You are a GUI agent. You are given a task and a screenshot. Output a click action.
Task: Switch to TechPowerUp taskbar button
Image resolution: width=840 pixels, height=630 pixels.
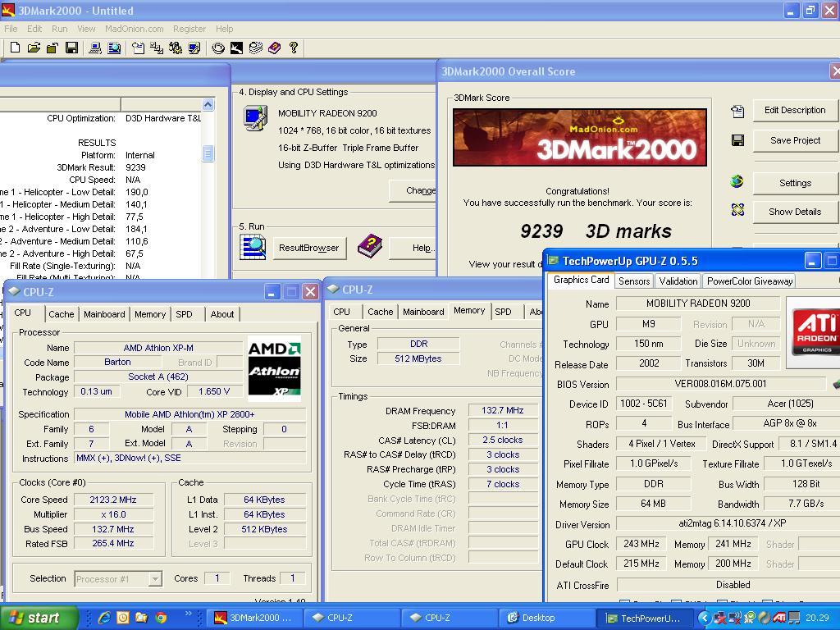(x=643, y=619)
